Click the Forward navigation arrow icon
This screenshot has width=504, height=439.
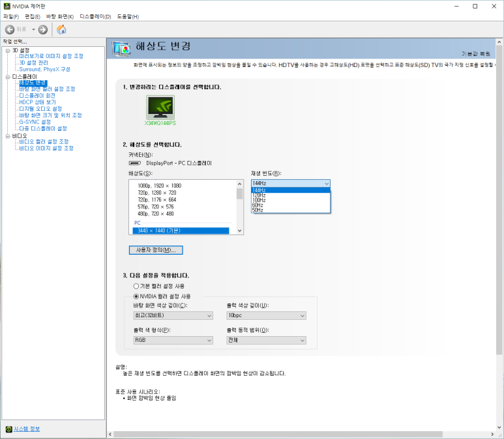[x=43, y=29]
